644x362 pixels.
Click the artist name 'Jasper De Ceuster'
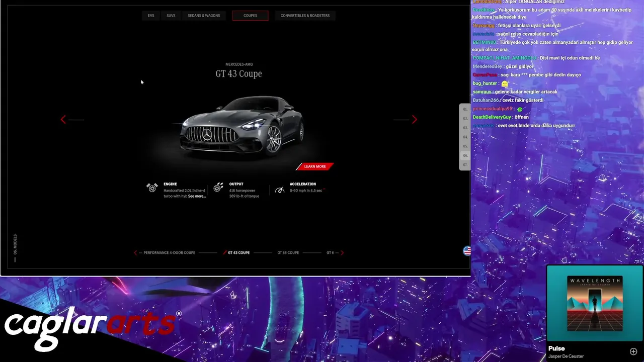pos(566,356)
